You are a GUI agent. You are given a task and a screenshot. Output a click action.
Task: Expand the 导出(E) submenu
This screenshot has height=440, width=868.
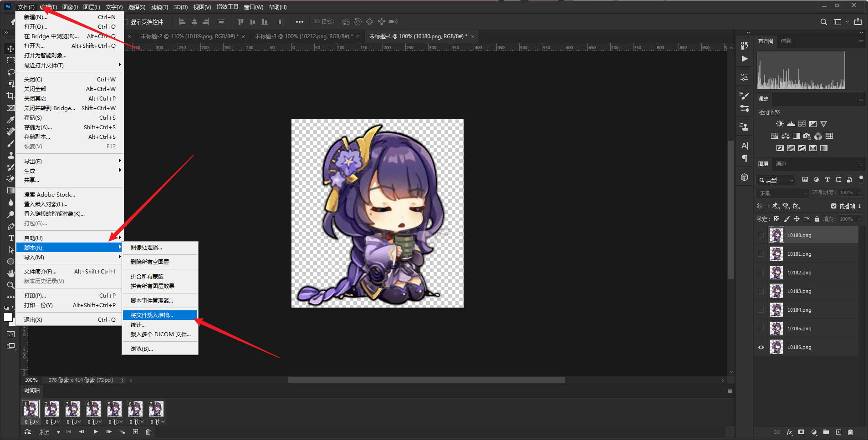point(70,161)
